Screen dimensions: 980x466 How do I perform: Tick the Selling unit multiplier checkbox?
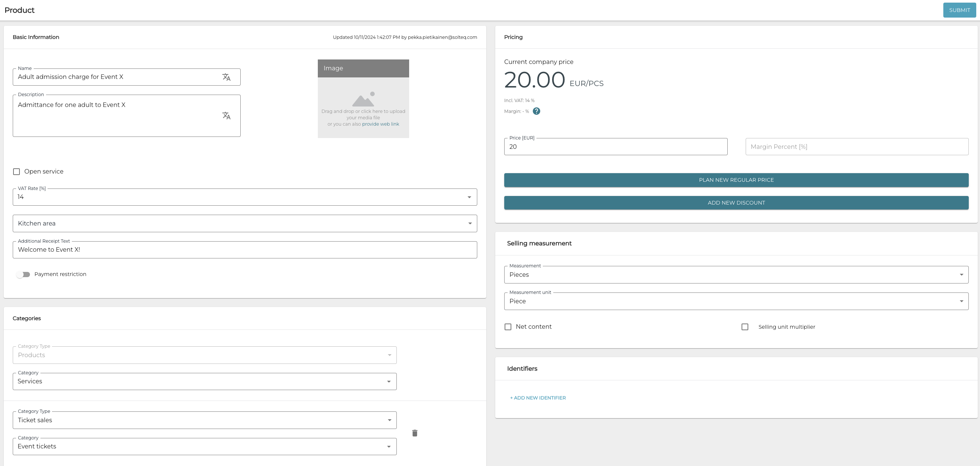click(745, 327)
